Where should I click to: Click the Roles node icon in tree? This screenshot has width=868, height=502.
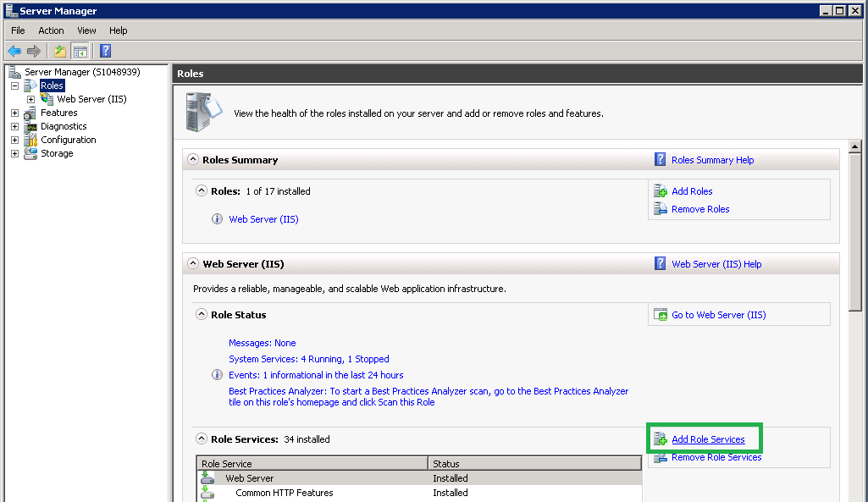pos(30,86)
